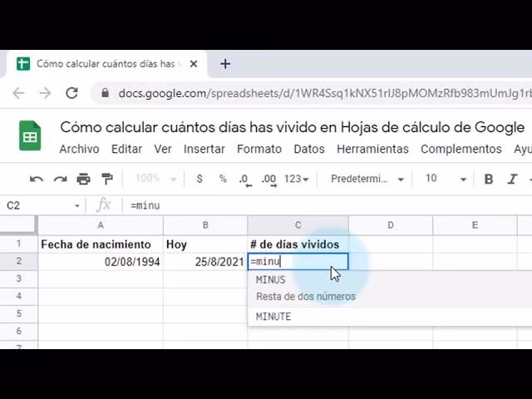532x399 pixels.
Task: Select column B header
Action: pos(205,225)
